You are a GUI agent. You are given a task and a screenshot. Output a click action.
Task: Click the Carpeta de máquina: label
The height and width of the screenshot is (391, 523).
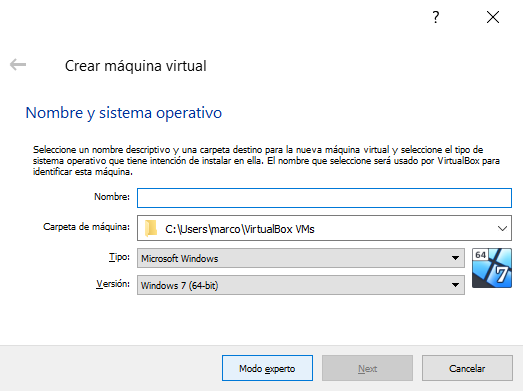point(86,227)
